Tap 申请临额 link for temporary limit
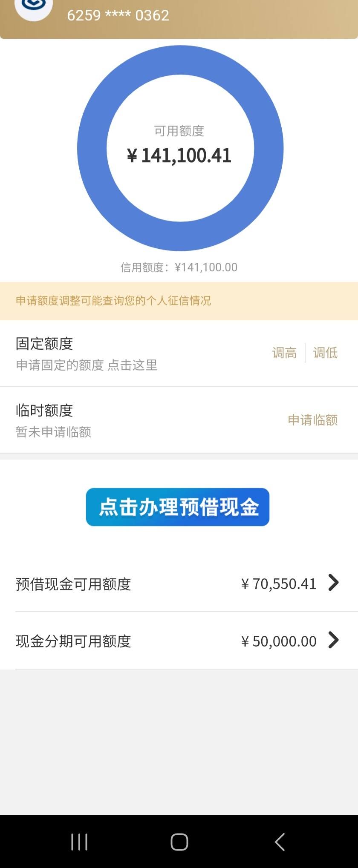The image size is (358, 868). [313, 420]
